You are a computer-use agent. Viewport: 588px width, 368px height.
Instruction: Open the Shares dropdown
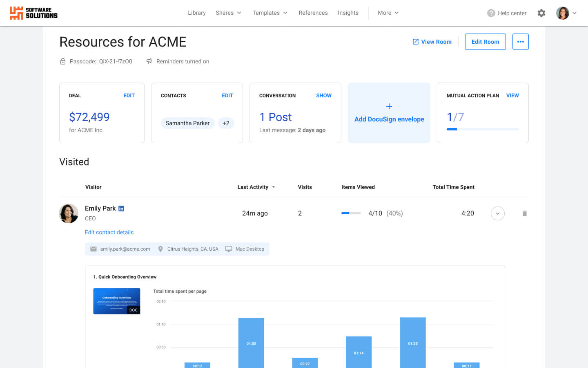coord(228,13)
